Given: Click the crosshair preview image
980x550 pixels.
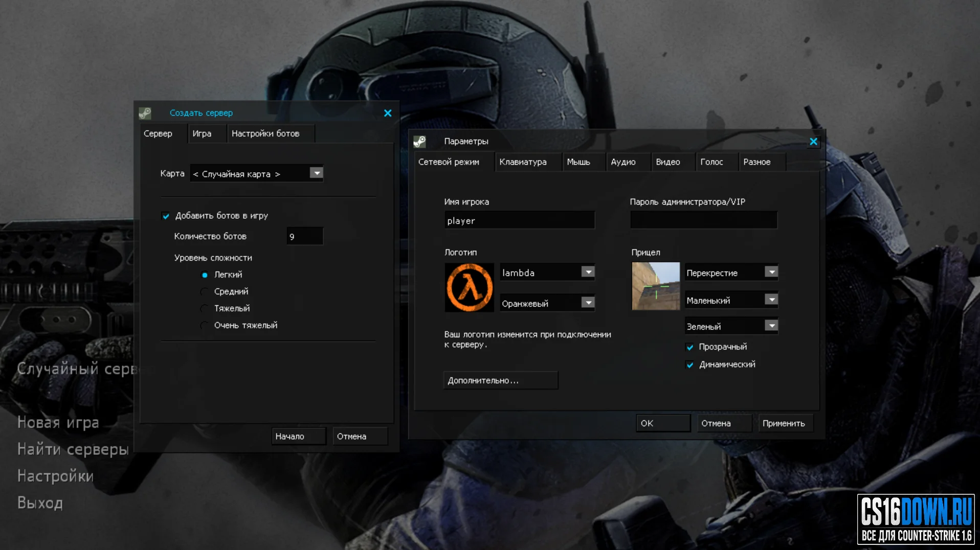Looking at the screenshot, I should (656, 286).
